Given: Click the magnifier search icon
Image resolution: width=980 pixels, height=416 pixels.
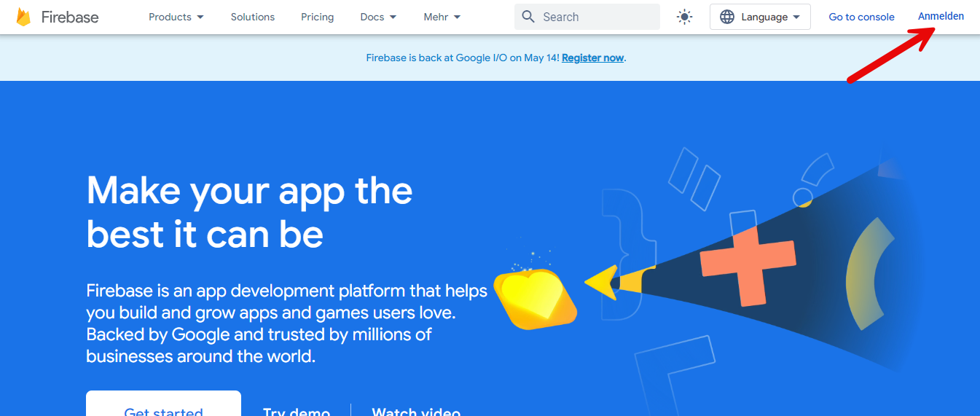Looking at the screenshot, I should pos(528,17).
